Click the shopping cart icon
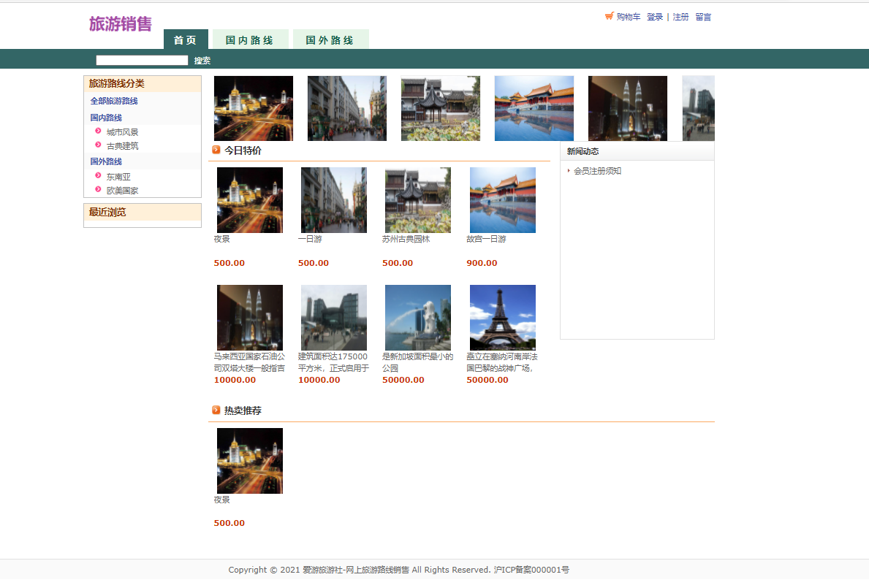The width and height of the screenshot is (869, 588). point(609,15)
